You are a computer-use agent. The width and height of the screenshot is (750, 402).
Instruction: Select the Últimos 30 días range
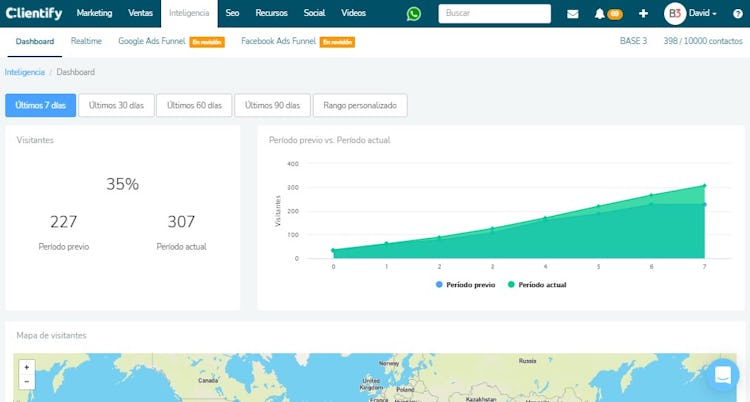pyautogui.click(x=116, y=105)
